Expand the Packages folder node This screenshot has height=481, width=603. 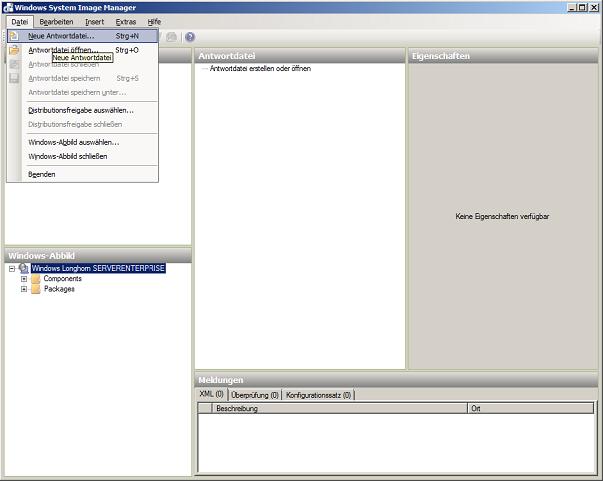[x=24, y=289]
